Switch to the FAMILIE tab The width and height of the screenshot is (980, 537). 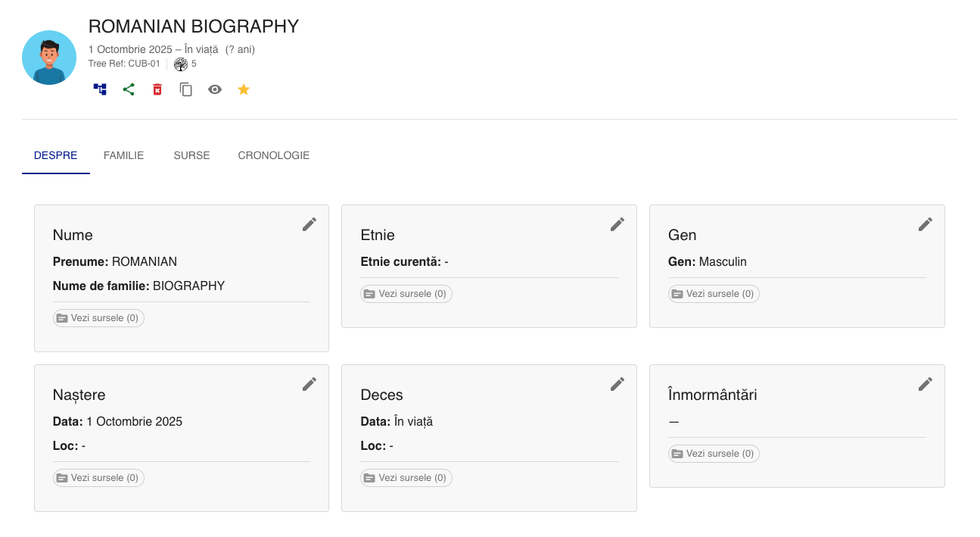tap(123, 155)
